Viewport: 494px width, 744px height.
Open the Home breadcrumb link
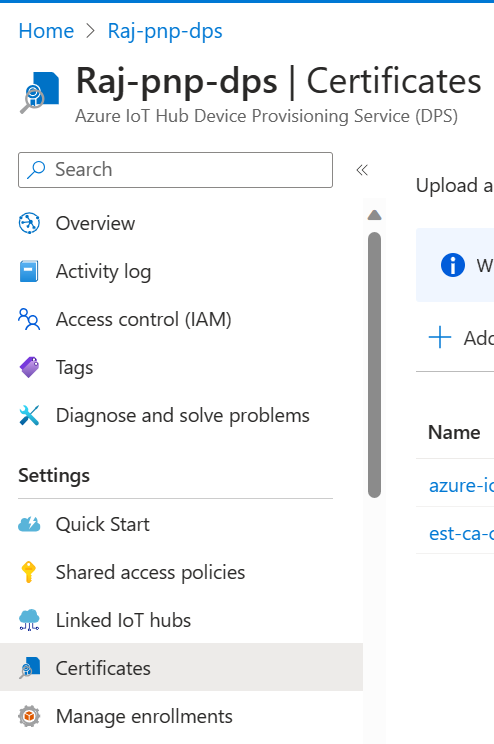click(46, 31)
